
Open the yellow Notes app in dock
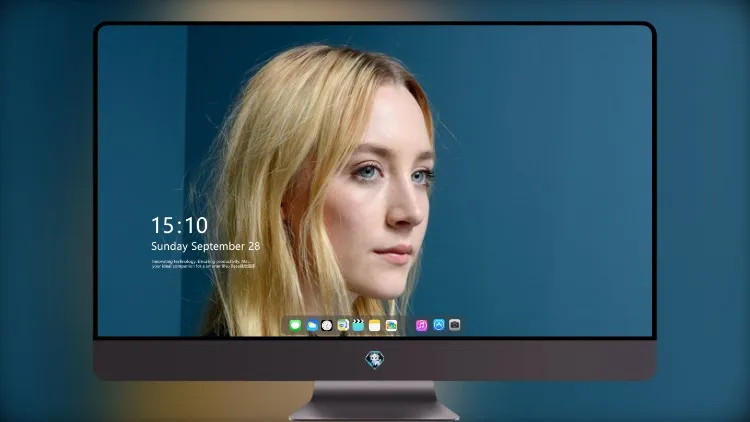[x=375, y=325]
